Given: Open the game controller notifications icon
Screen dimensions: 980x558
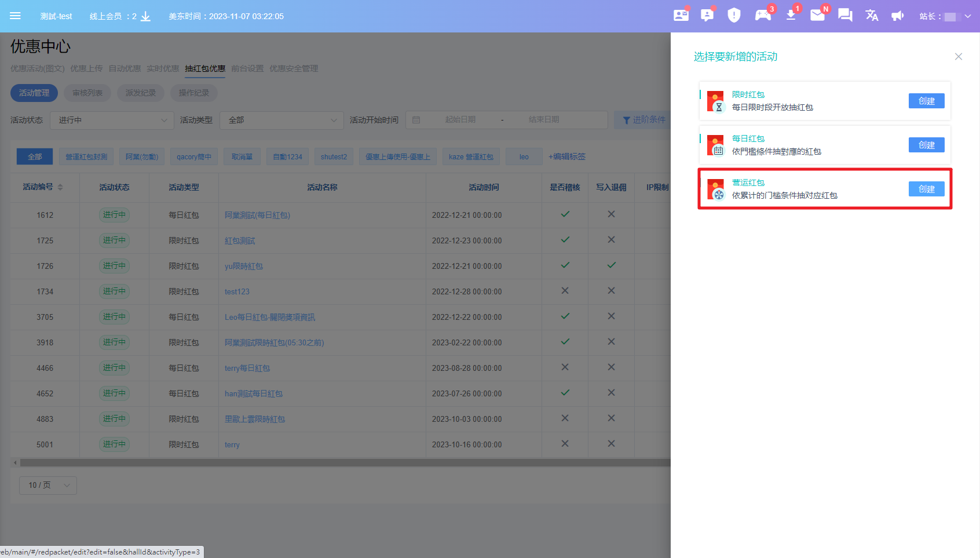Looking at the screenshot, I should tap(763, 16).
